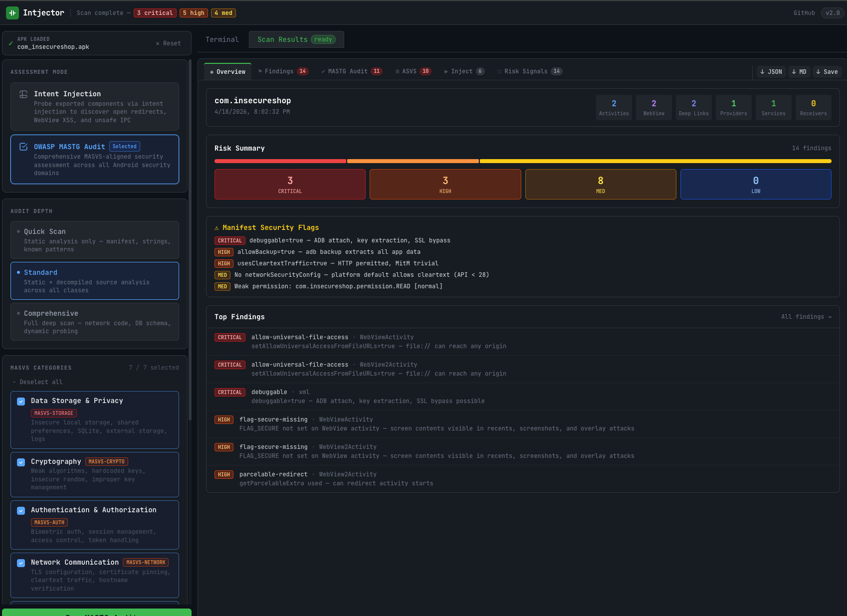
Task: Uncheck the Data Storage & Privacy category
Action: coord(21,402)
